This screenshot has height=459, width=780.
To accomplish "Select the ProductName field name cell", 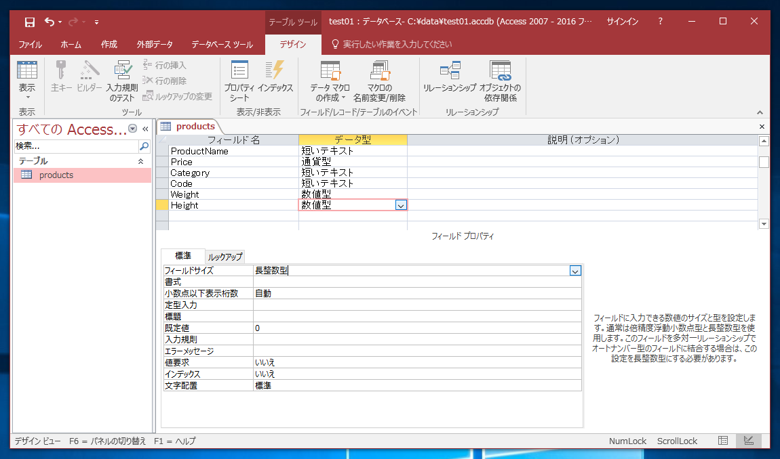I will pyautogui.click(x=234, y=151).
